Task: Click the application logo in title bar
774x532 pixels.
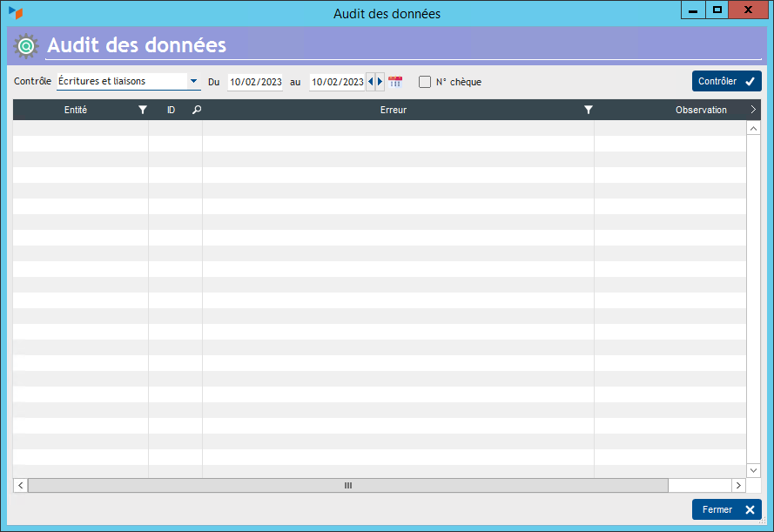Action: tap(16, 13)
